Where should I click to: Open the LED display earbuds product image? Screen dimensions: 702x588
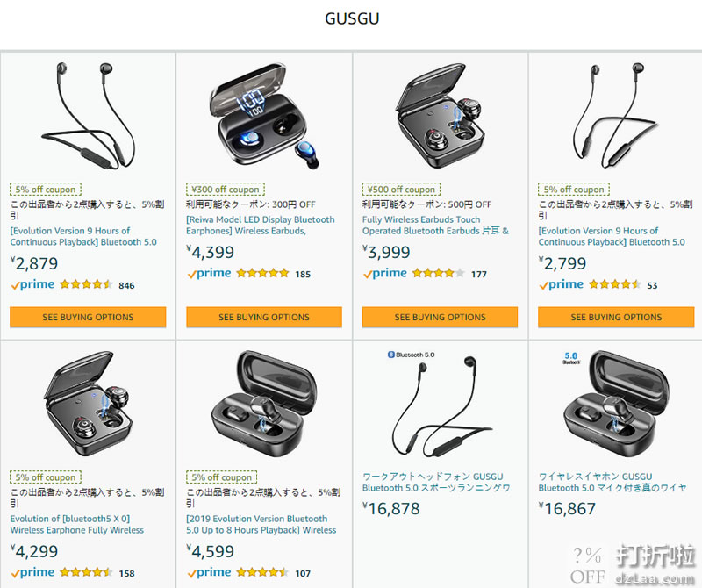coord(264,116)
